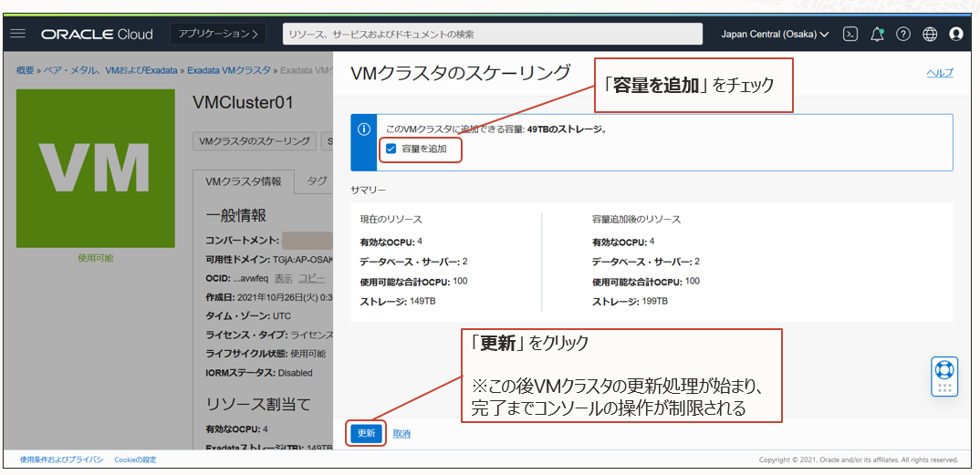Click the info icon in the blue banner
980x475 pixels.
click(364, 129)
